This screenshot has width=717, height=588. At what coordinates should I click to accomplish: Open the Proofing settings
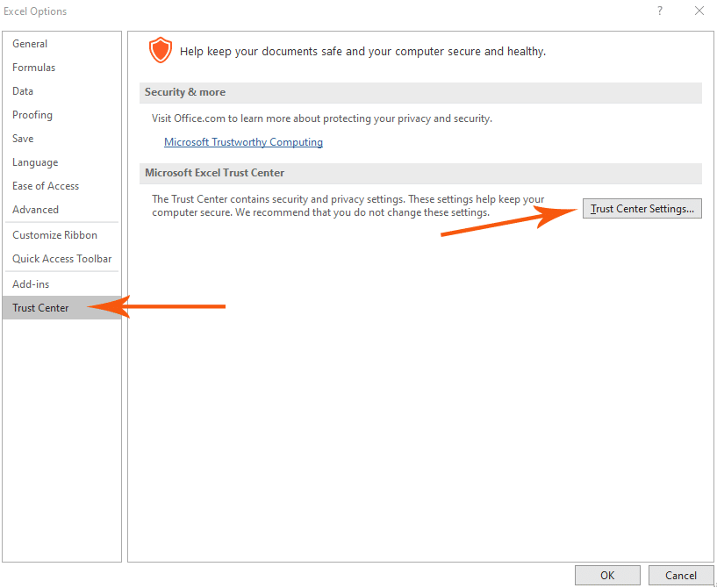click(32, 114)
